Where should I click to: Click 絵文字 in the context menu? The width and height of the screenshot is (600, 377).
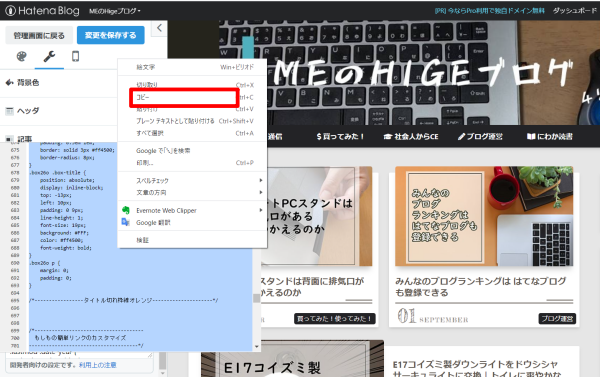[192, 67]
